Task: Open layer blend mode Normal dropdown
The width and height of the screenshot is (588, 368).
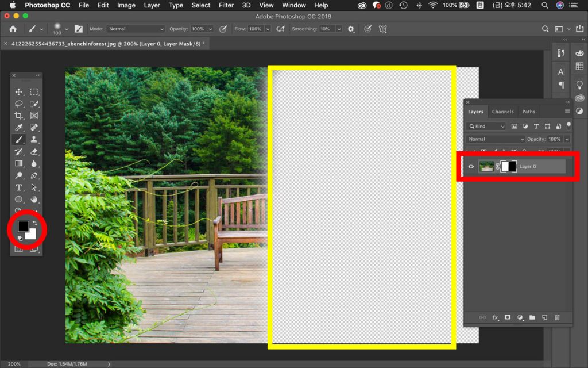Action: 496,139
